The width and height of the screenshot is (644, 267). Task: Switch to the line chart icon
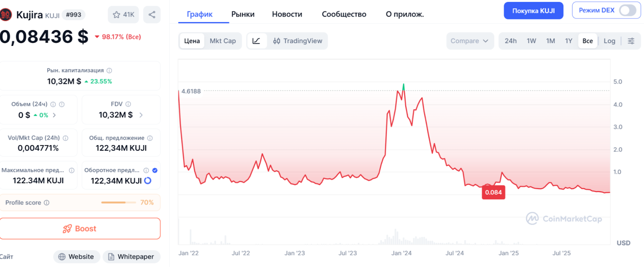[x=256, y=41]
